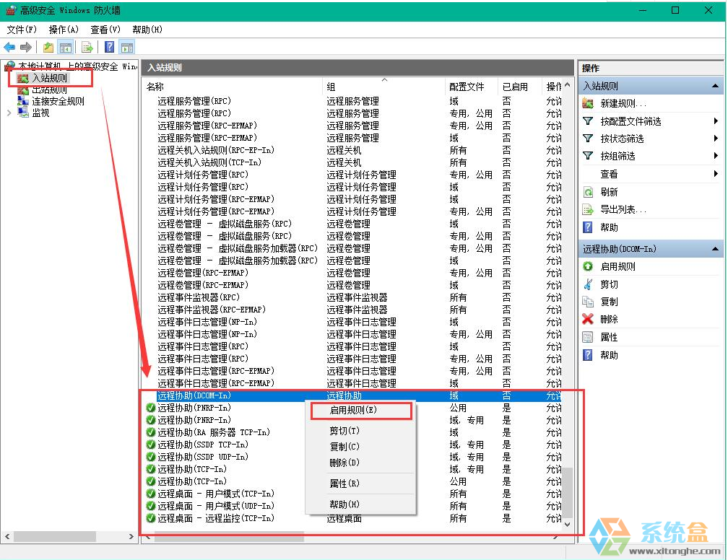The width and height of the screenshot is (728, 560).
Task: Click the green 启用规则 icon in actions pane
Action: (588, 266)
